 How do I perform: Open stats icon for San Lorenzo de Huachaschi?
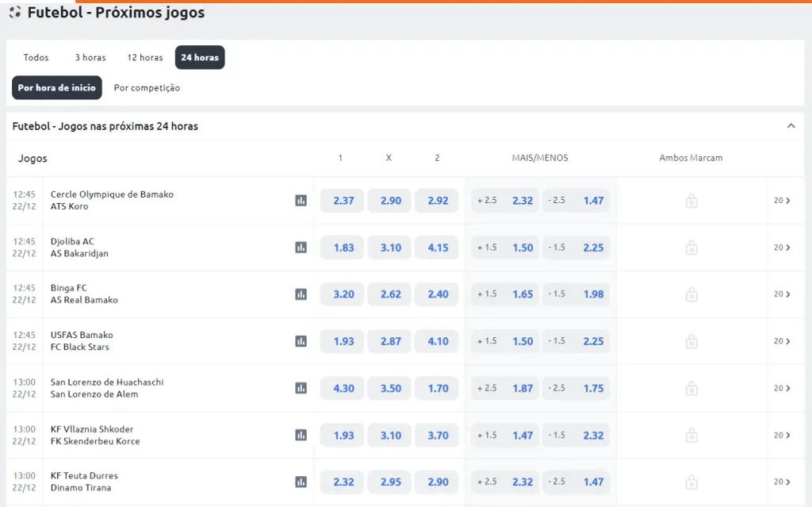pyautogui.click(x=301, y=388)
